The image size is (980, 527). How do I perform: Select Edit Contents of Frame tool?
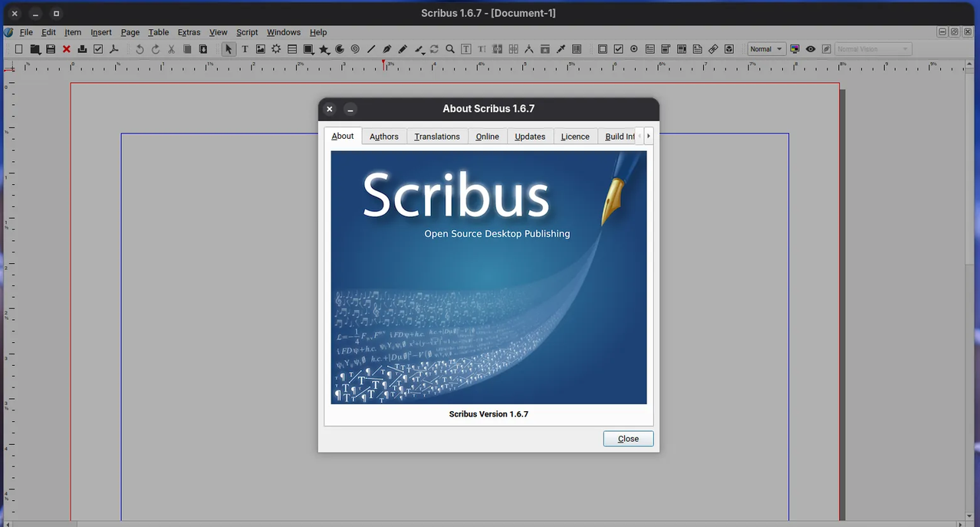465,49
